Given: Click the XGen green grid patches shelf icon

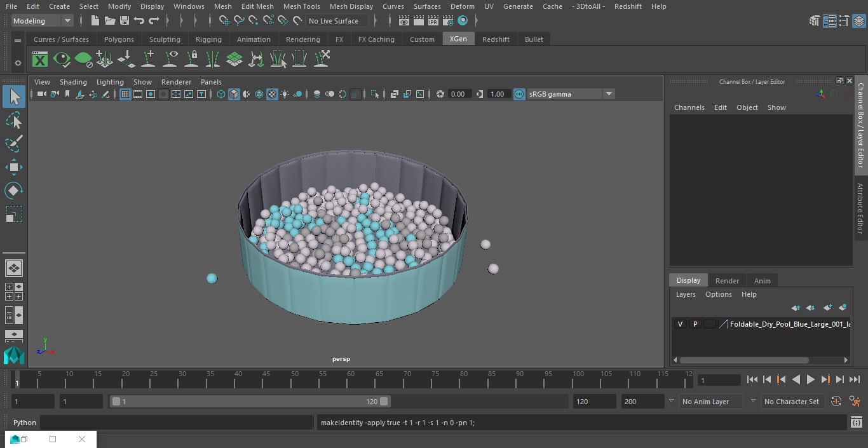Looking at the screenshot, I should 234,60.
